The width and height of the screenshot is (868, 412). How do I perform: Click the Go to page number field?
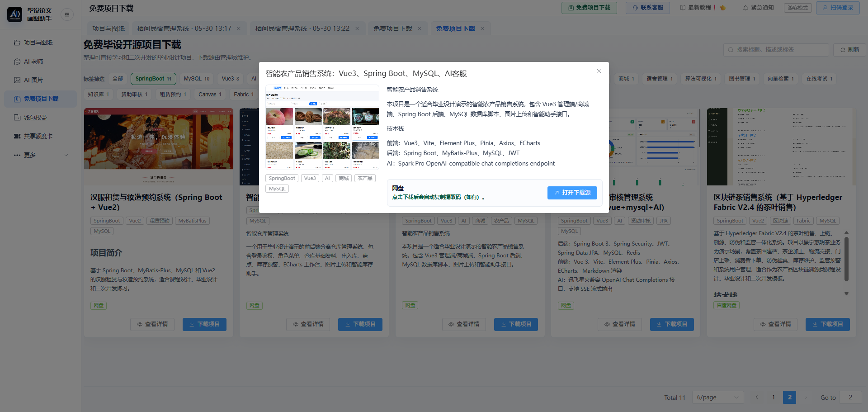coord(850,398)
